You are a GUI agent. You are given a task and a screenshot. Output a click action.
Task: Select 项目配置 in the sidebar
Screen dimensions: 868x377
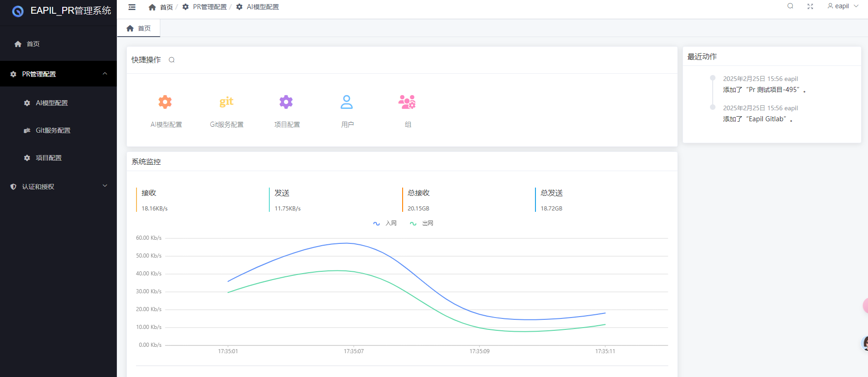coord(49,158)
